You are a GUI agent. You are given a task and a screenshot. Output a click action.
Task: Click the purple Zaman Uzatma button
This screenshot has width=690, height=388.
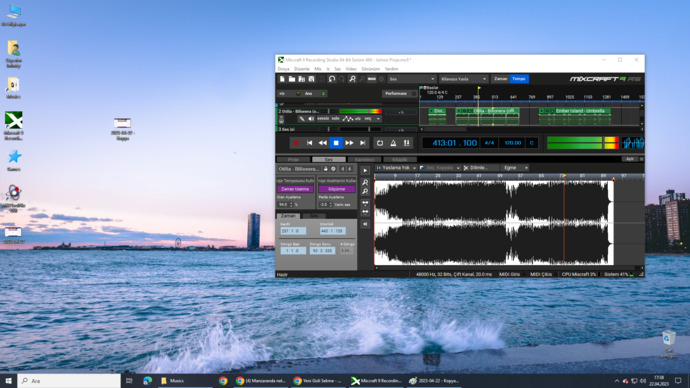tap(295, 189)
